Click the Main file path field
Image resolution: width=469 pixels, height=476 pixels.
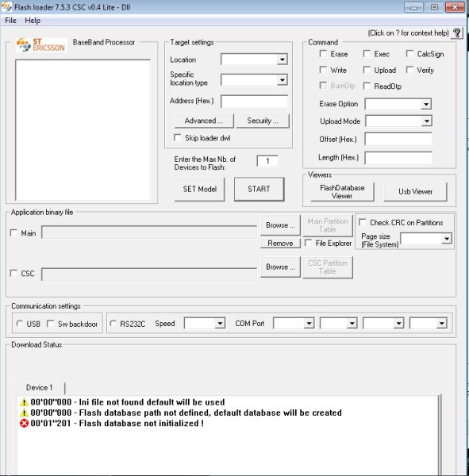(149, 232)
